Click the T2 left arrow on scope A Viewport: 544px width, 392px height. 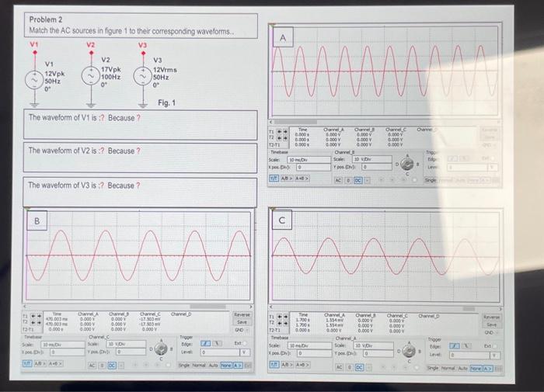(279, 138)
